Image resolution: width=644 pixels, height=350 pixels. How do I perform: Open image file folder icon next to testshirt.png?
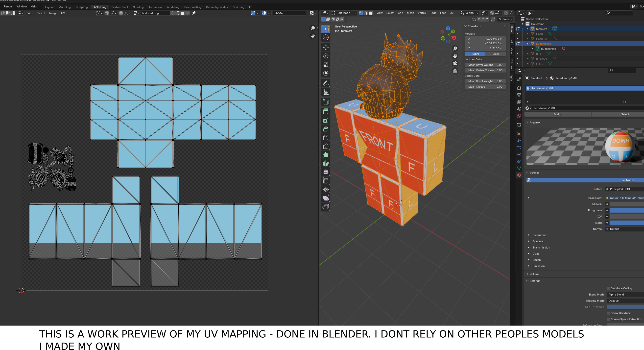(x=183, y=13)
